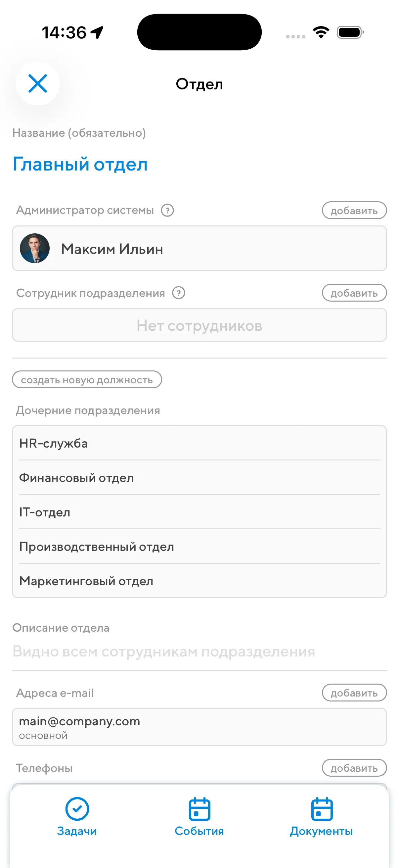This screenshot has height=868, width=399.
Task: Select the main@company.com e-mail entry
Action: [199, 727]
